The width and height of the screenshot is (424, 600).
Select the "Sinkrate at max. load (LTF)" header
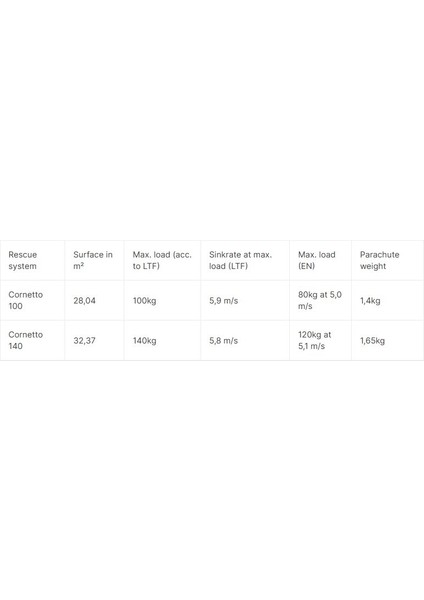tap(245, 260)
